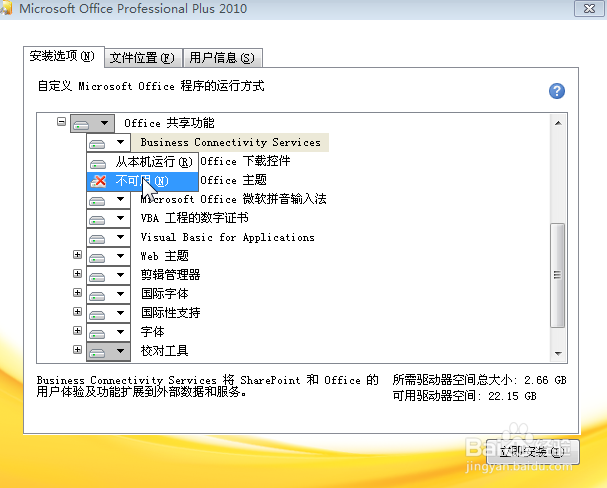Select Visual Basic for Applications item
The height and width of the screenshot is (488, 607).
(x=228, y=237)
